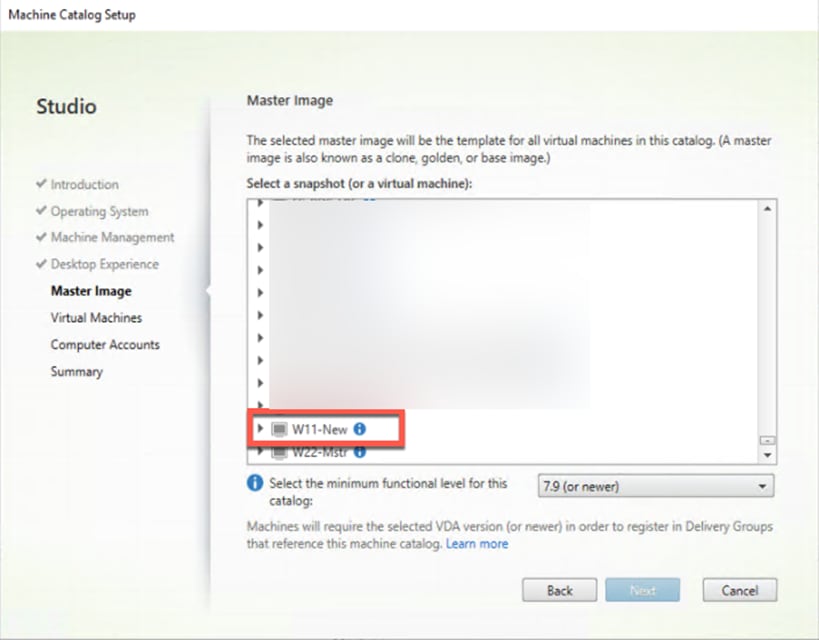Click the "Master Image" page heading

click(290, 100)
